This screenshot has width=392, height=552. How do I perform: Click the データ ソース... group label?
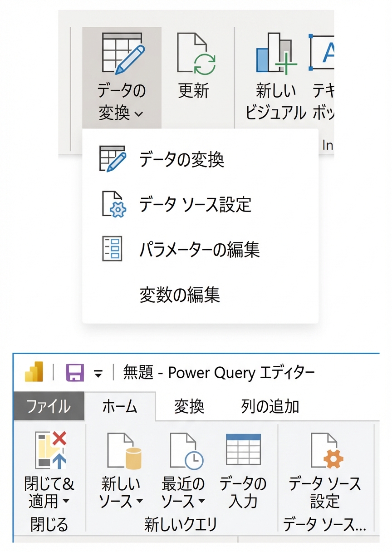[324, 525]
